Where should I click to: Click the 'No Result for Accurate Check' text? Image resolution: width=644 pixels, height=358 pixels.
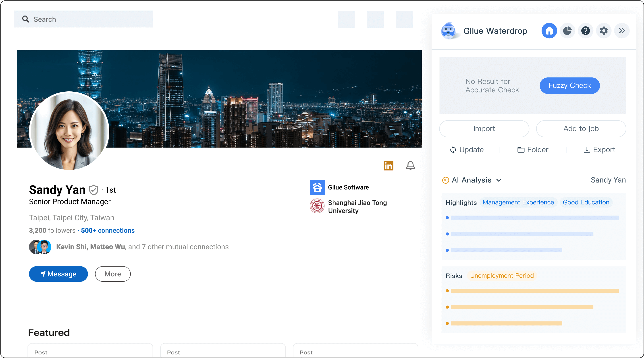coord(492,86)
